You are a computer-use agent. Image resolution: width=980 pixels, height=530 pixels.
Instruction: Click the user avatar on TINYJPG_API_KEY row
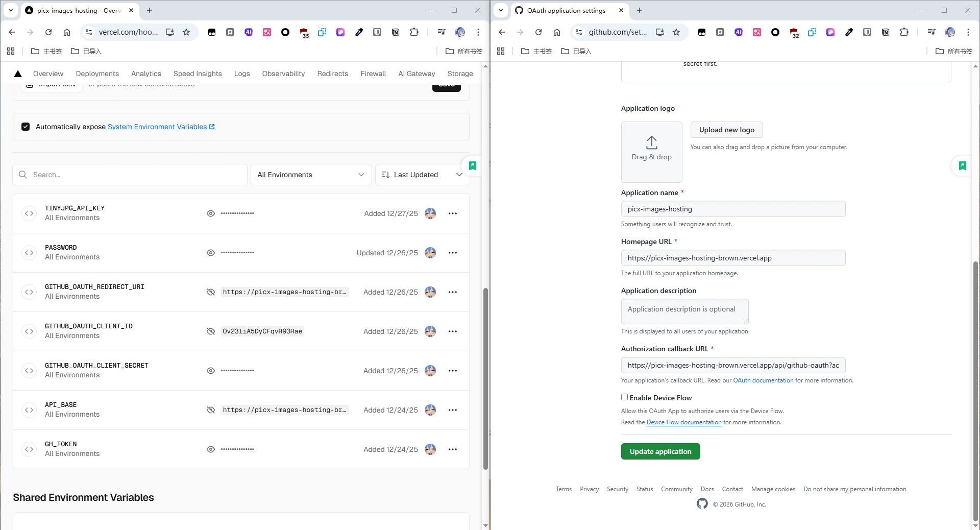(430, 213)
